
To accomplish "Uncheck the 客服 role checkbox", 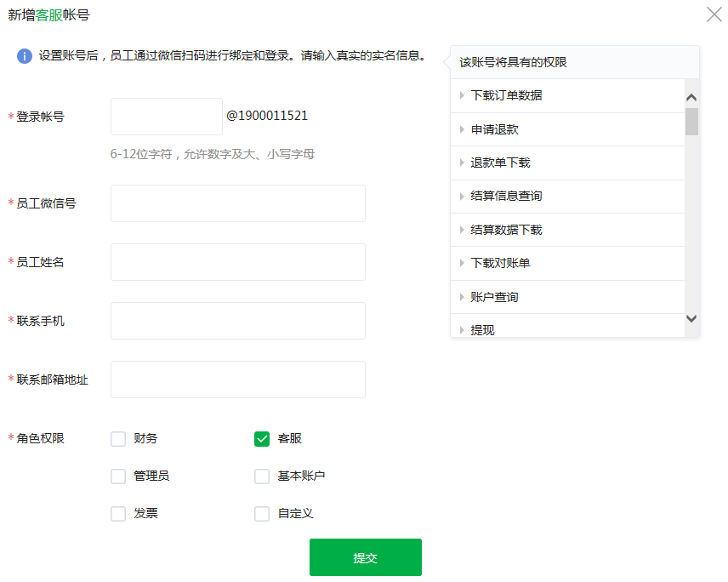I will [x=262, y=439].
